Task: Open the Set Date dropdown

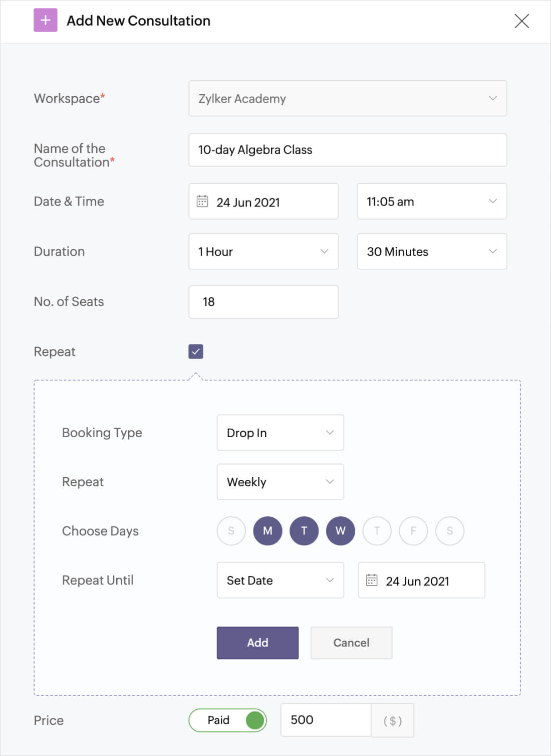Action: (280, 580)
